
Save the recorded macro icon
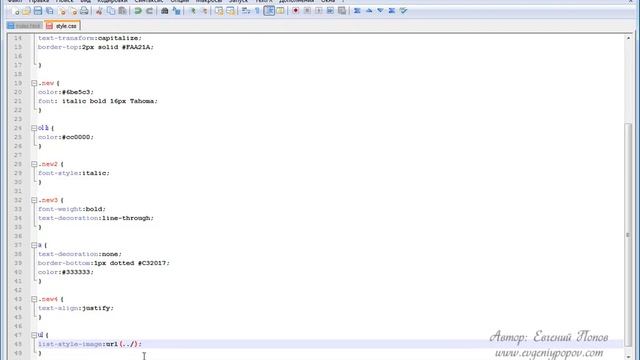coord(342,11)
